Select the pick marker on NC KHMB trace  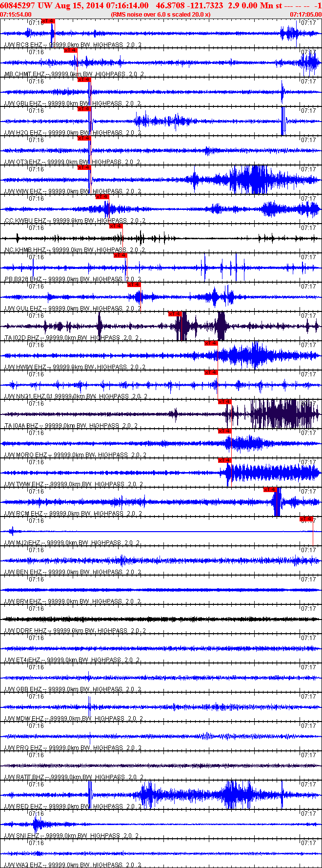pyautogui.click(x=116, y=226)
